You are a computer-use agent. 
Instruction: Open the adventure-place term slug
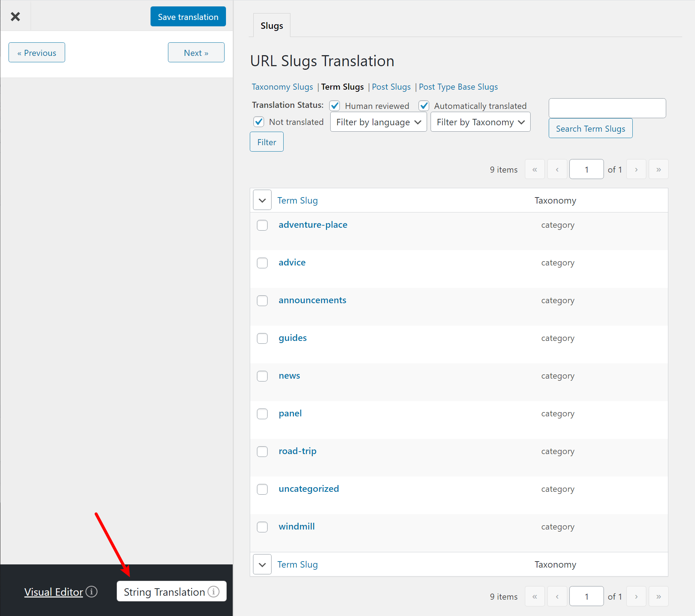tap(313, 225)
